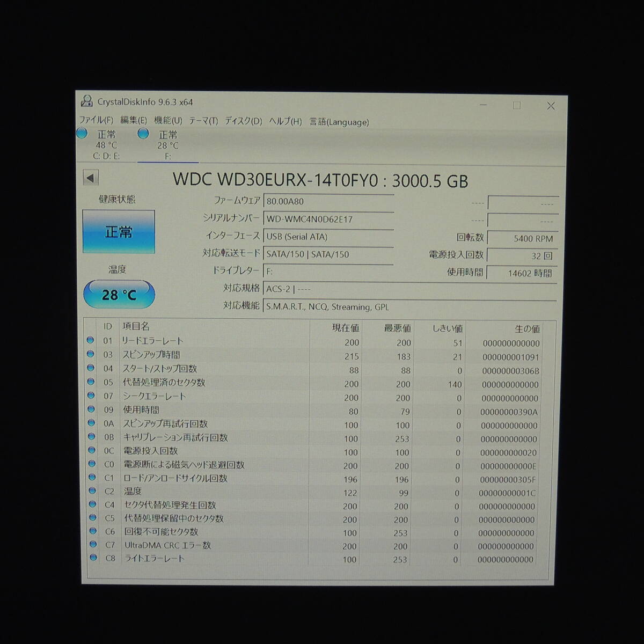The image size is (644, 644).
Task: Open the 言語(Language) menu
Action: coord(339,122)
